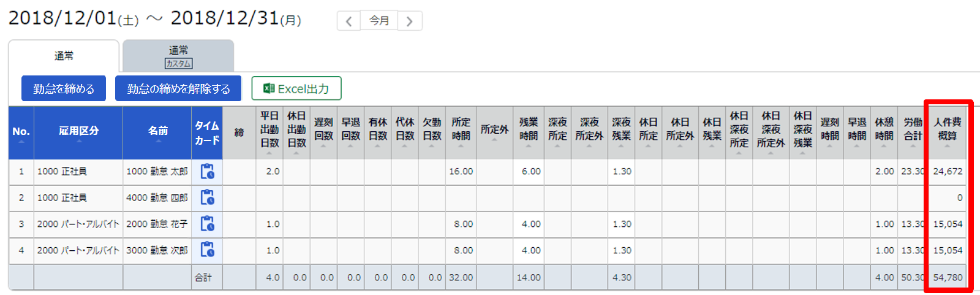Click 勤怠の締めを解除する button
980x295 pixels.
[178, 88]
